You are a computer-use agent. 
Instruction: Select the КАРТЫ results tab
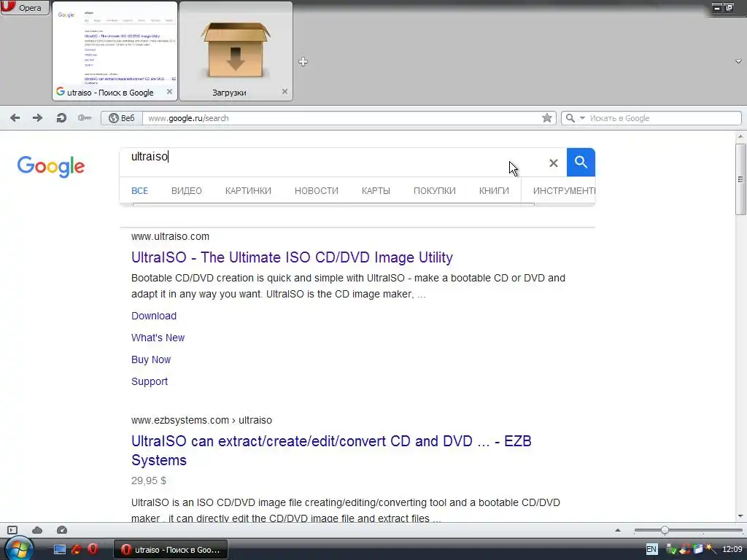pyautogui.click(x=376, y=191)
